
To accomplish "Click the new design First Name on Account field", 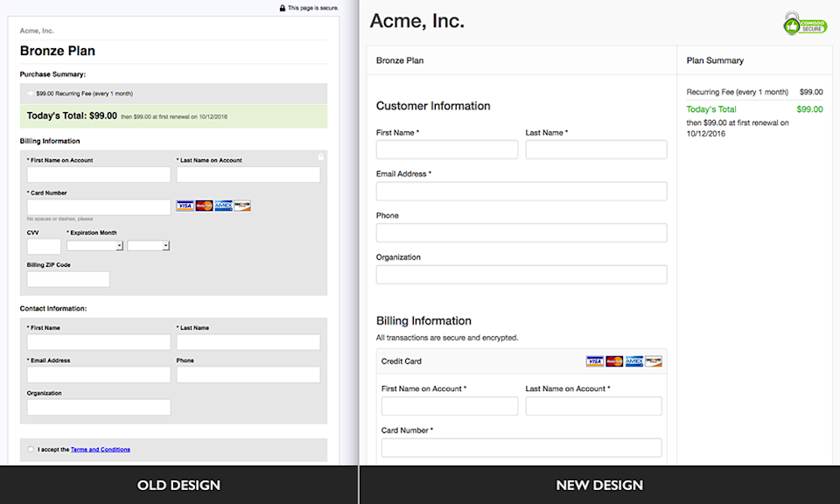I will pyautogui.click(x=450, y=406).
